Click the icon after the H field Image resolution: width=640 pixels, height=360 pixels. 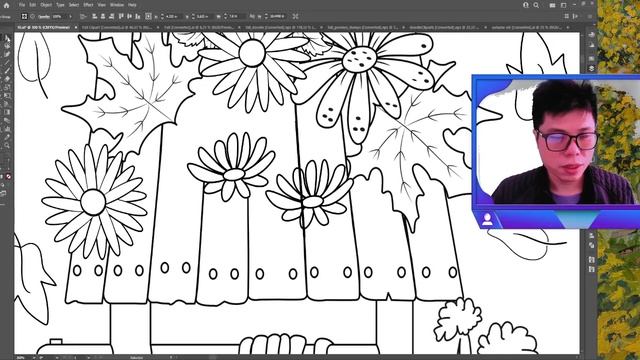point(295,16)
